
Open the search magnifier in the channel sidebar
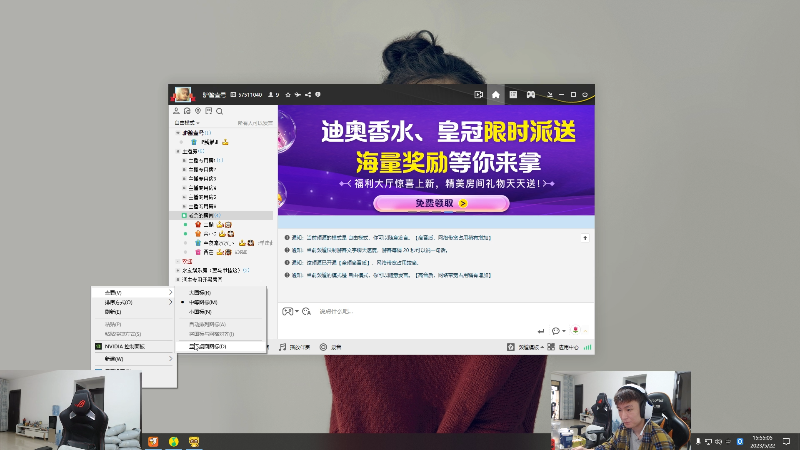219,111
